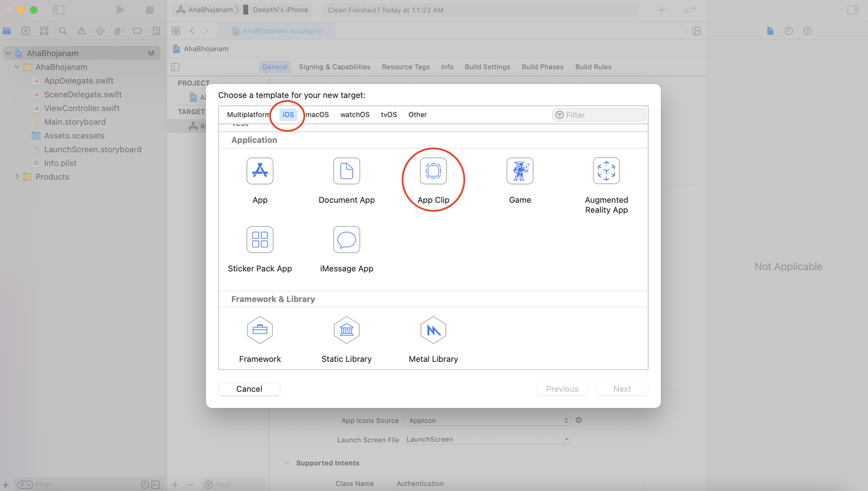
Task: Open the Build Settings tab
Action: click(487, 67)
